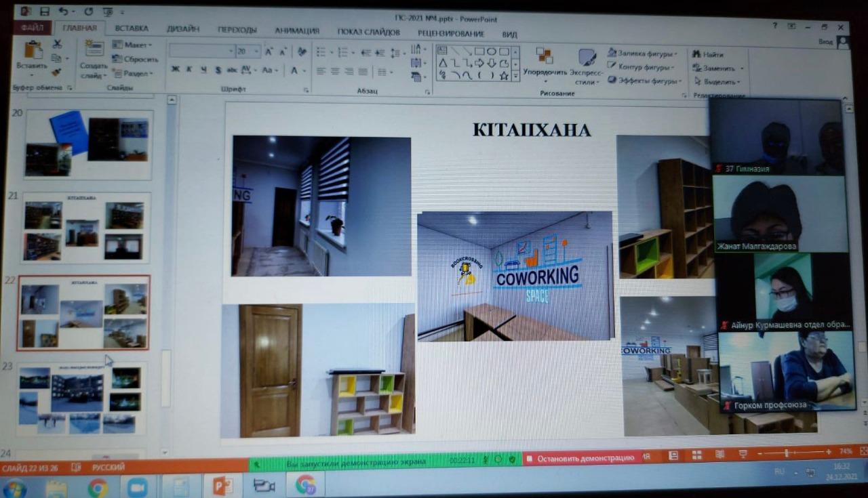Click the Вход sign-in link

point(825,41)
